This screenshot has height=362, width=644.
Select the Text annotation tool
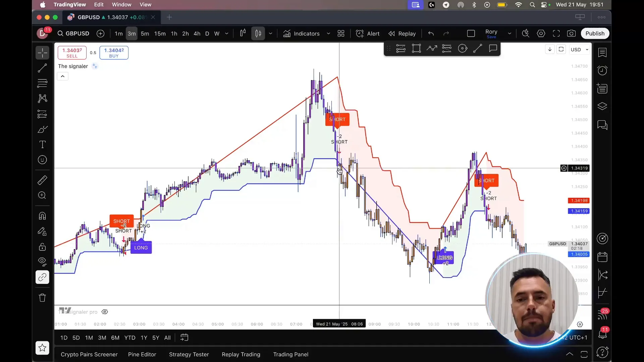[42, 144]
